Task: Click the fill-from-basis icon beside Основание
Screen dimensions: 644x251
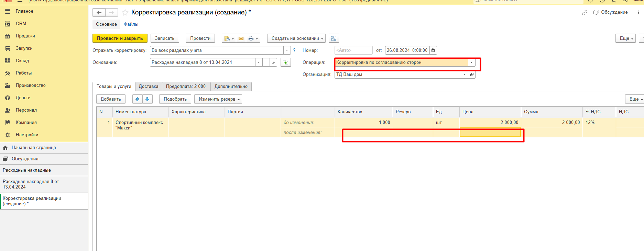Action: point(285,62)
